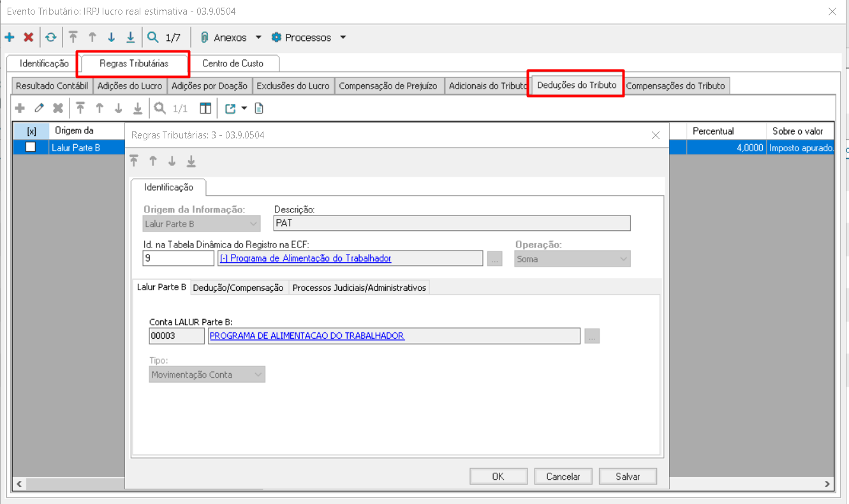849x504 pixels.
Task: Move to the previous row in the grid toolbar
Action: tap(100, 108)
